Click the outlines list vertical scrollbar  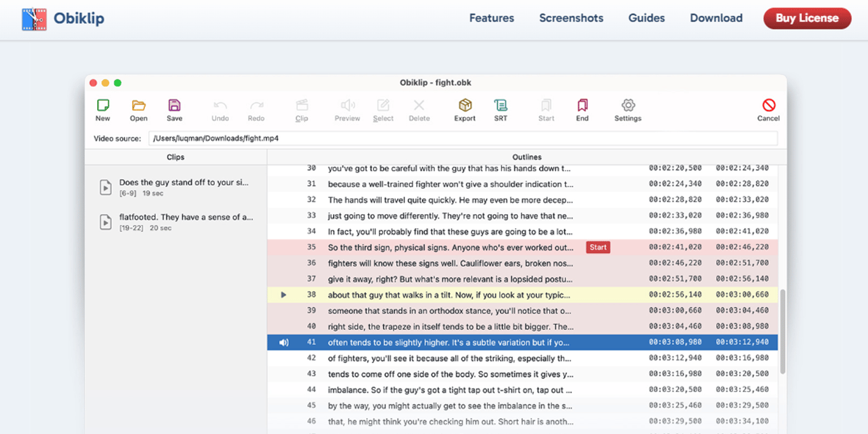pyautogui.click(x=783, y=331)
